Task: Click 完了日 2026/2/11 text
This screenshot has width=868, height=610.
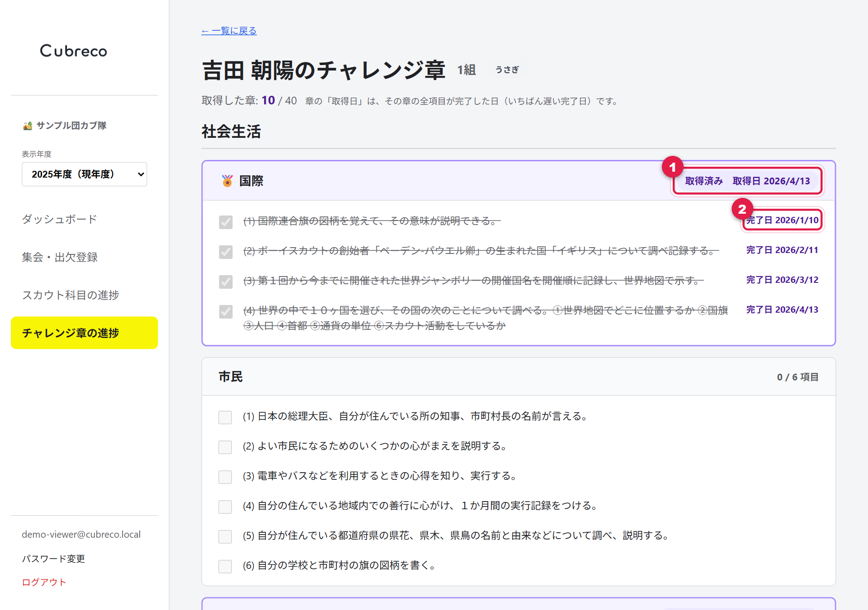Action: click(x=782, y=250)
